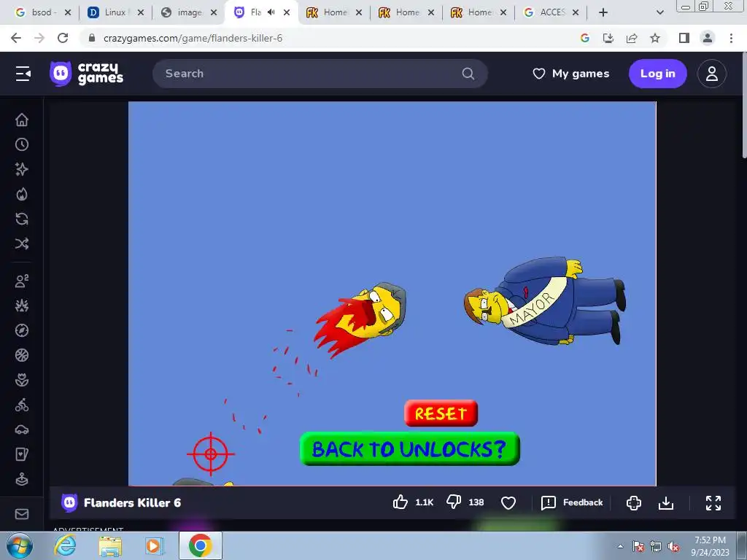Open the Windows Start menu
The width and height of the screenshot is (747, 560).
[20, 545]
